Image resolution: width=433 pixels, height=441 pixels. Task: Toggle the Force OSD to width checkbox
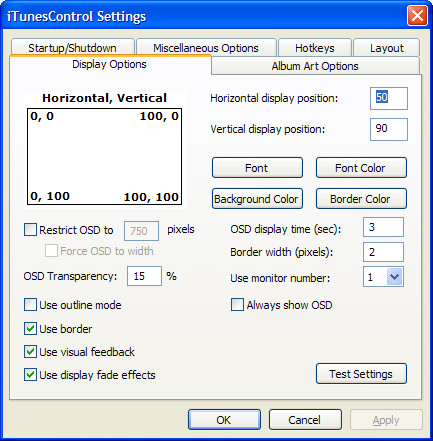pos(51,251)
